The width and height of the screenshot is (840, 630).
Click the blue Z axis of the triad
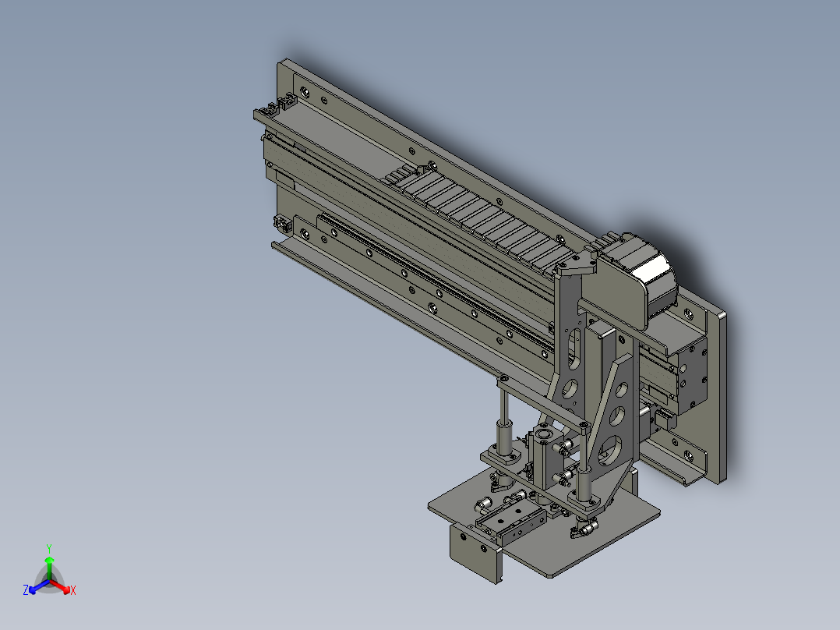(39, 586)
